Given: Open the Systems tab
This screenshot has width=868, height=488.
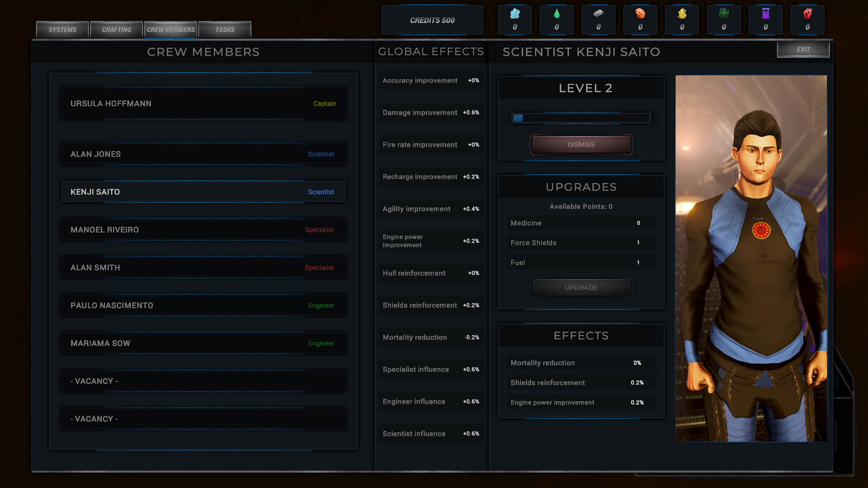Looking at the screenshot, I should click(x=62, y=30).
